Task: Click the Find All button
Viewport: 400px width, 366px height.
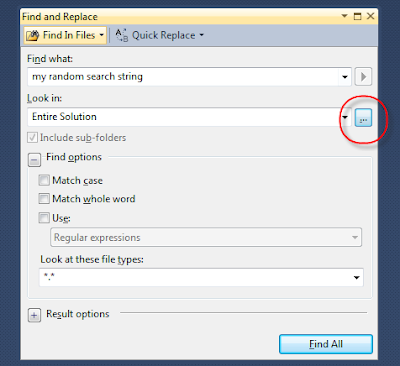Action: coord(326,344)
